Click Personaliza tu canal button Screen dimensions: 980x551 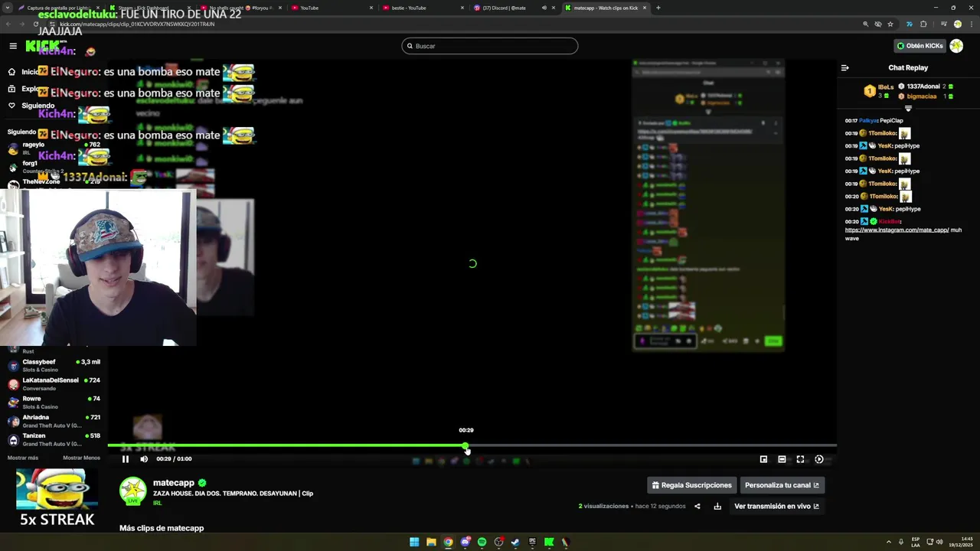point(782,485)
